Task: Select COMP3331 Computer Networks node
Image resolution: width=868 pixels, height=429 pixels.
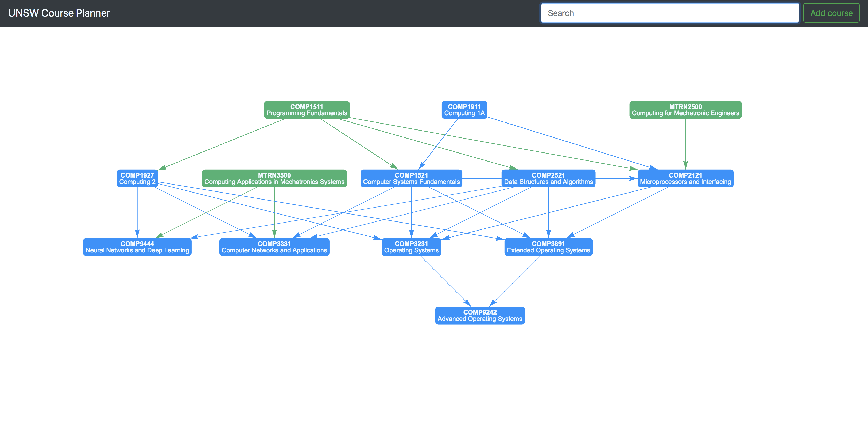Action: (x=274, y=247)
